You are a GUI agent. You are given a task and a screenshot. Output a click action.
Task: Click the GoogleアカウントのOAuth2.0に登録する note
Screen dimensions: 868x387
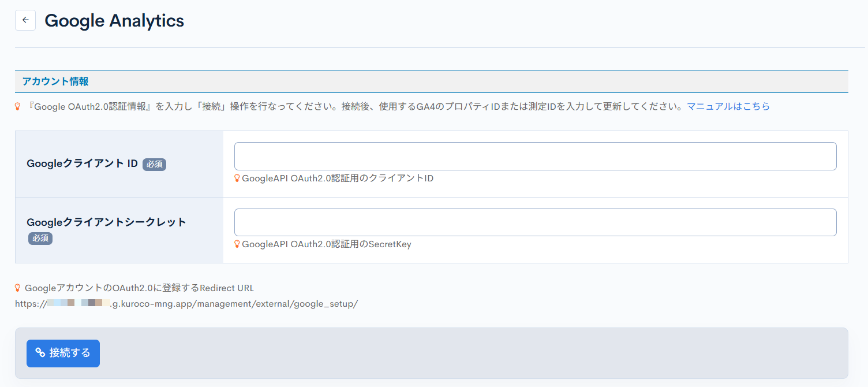click(x=139, y=288)
